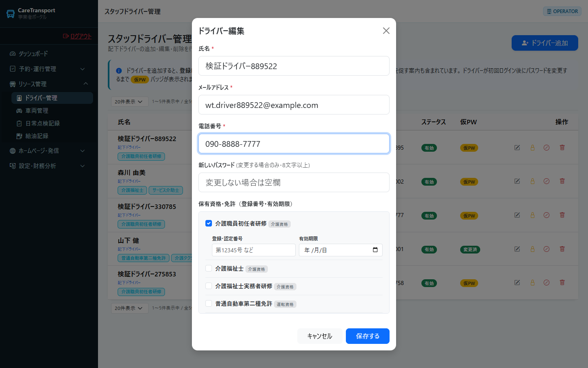Click the 仮PW badge for 検証ドライバー330785
The height and width of the screenshot is (368, 588).
469,216
